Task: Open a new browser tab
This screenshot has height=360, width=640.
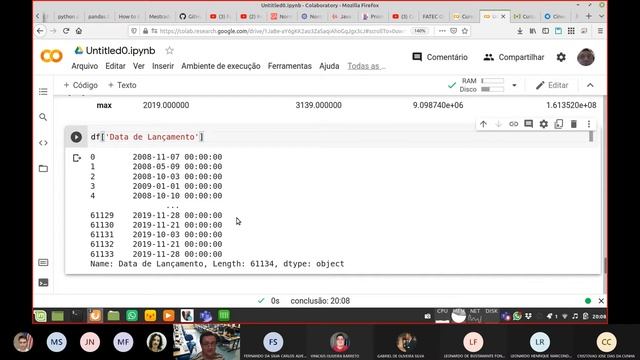Action: coord(589,16)
